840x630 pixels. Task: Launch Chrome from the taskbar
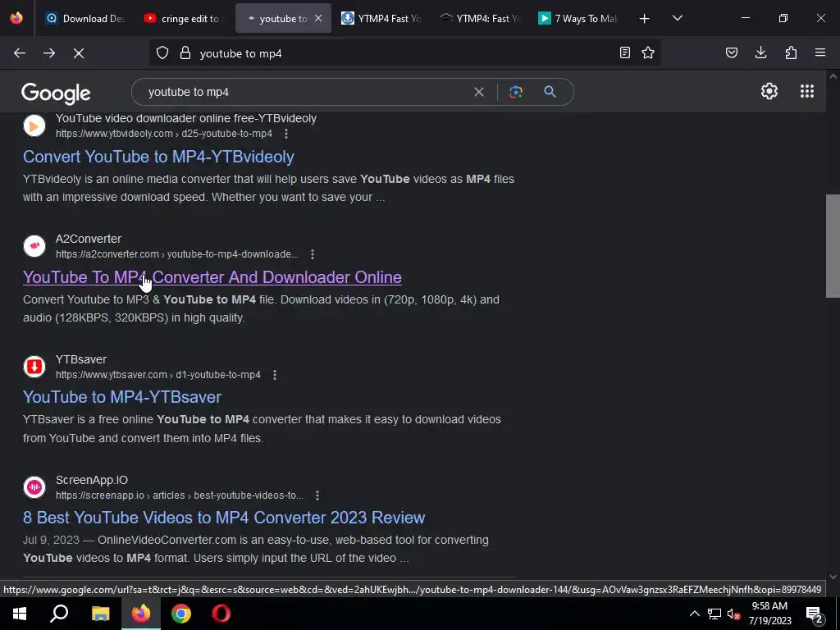pyautogui.click(x=181, y=614)
